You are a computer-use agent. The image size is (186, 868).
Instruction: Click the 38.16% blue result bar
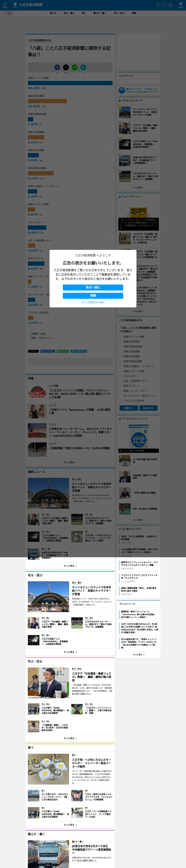(x=70, y=83)
